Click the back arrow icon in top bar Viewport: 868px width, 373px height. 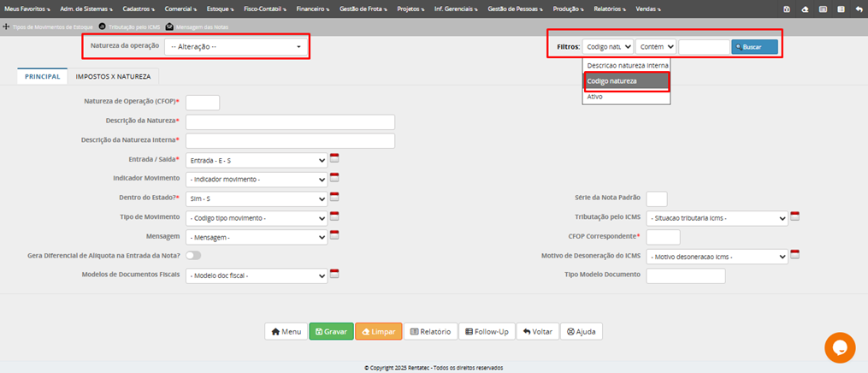pos(859,9)
